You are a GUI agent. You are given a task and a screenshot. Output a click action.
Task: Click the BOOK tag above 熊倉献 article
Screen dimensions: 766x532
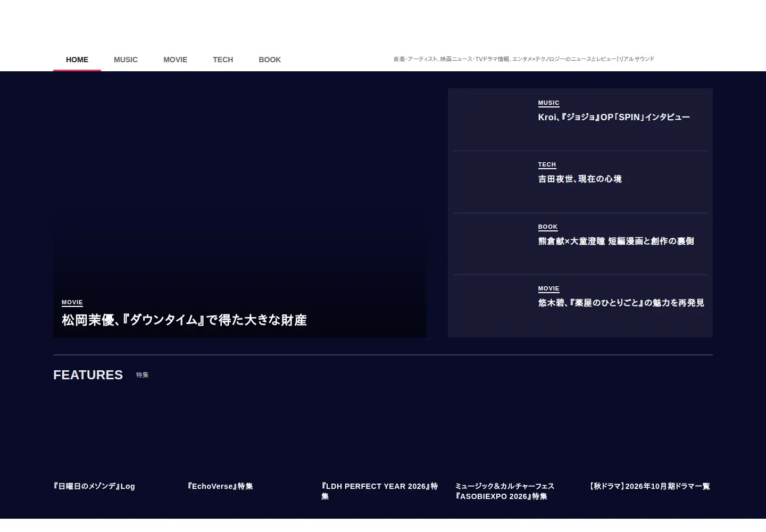(x=548, y=227)
